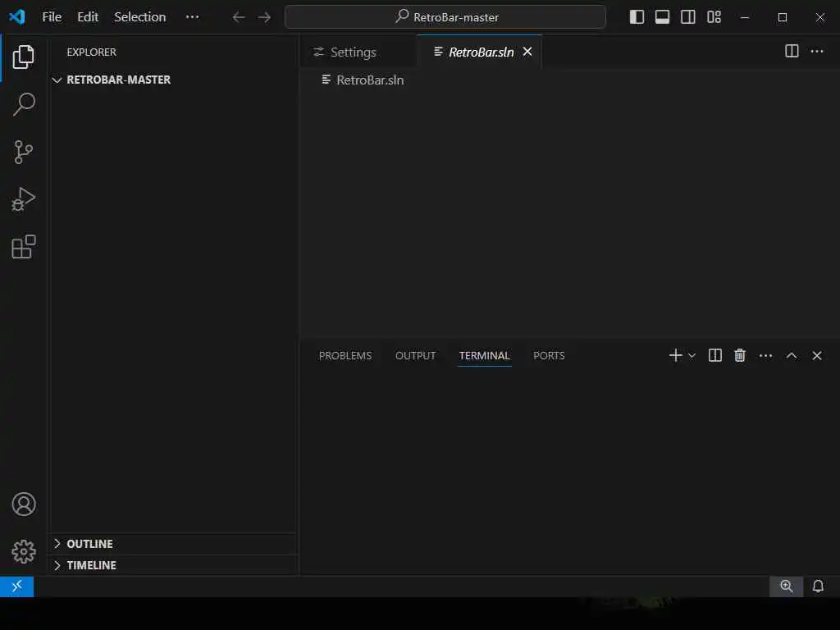Toggle primary side bar layout icon
The image size is (840, 630).
tap(637, 17)
